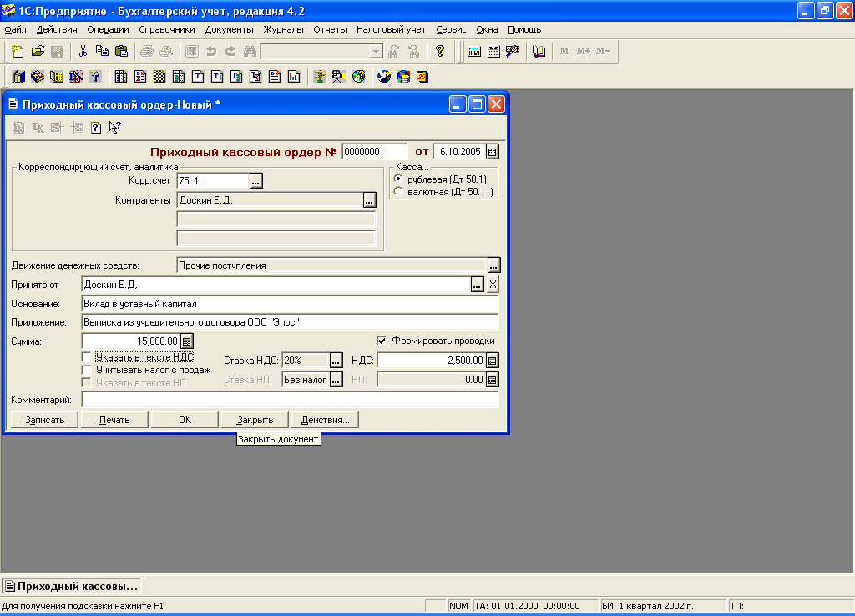Open selection button for Ставка НДС
The width and height of the screenshot is (855, 616).
[x=336, y=361]
